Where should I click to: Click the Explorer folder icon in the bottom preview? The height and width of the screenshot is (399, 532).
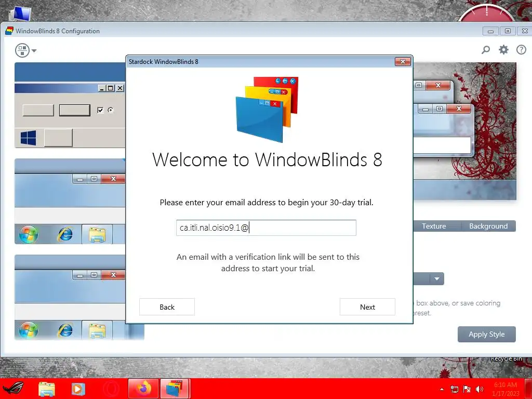tap(97, 330)
